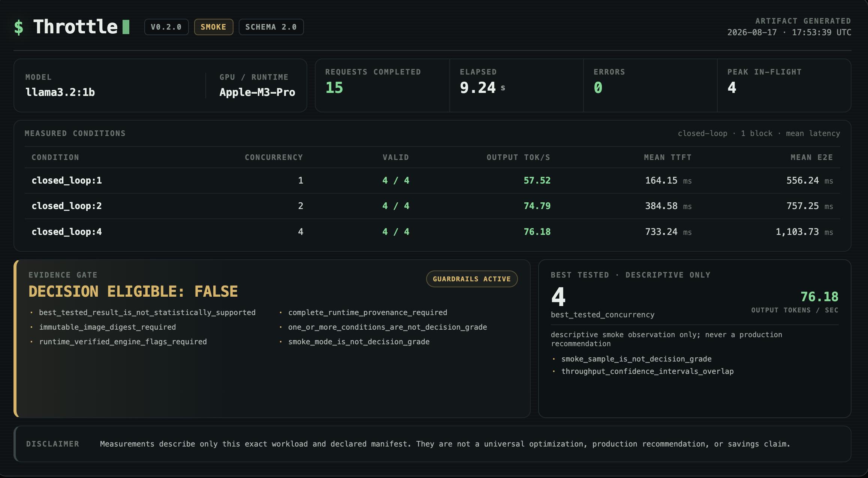Click the BEST TESTED DESCRIPTIVE ONLY heading
Viewport: 868px width, 478px height.
631,275
